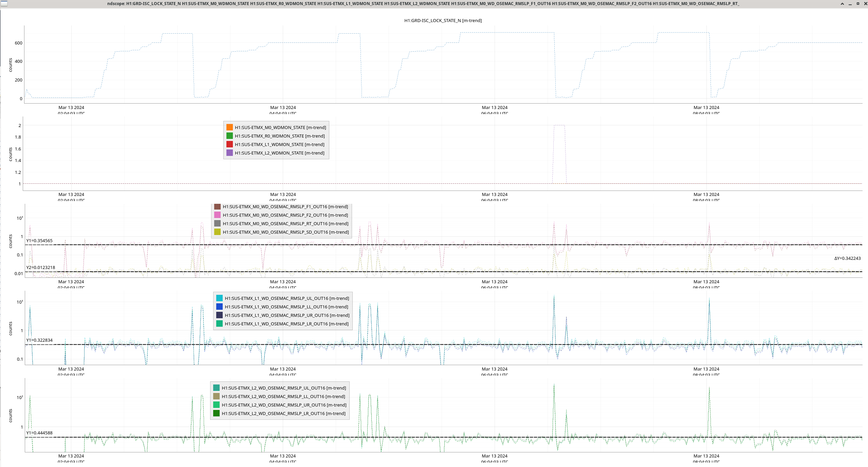Image resolution: width=868 pixels, height=467 pixels.
Task: Click the maximize window square icon
Action: coord(858,4)
